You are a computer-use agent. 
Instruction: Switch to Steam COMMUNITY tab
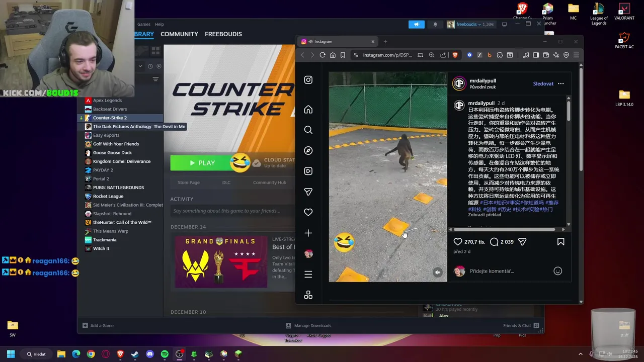[179, 34]
